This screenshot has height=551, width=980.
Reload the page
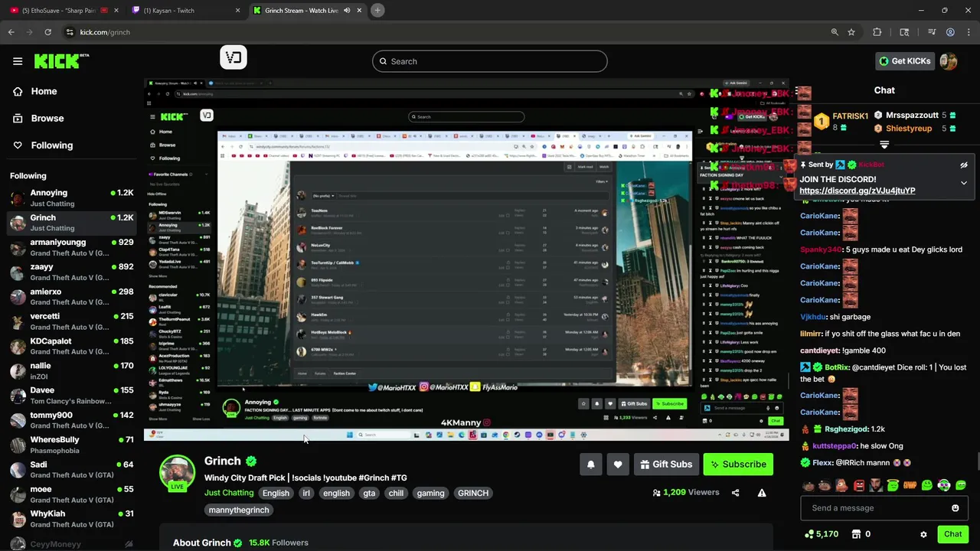(x=47, y=32)
